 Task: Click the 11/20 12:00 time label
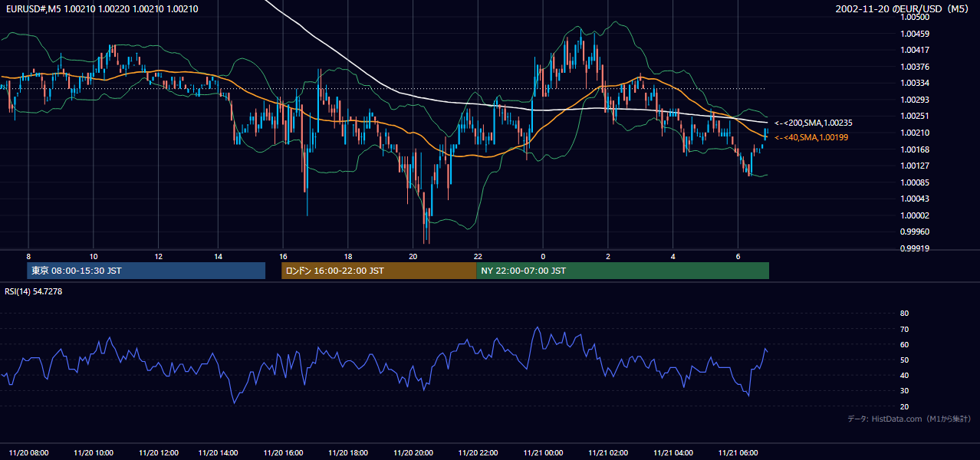coord(159,453)
